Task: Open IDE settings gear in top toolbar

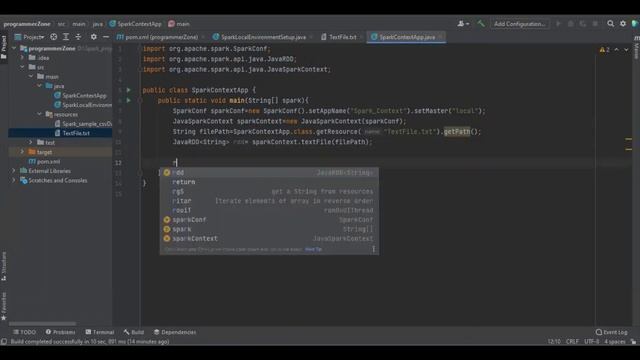Action: tap(623, 24)
